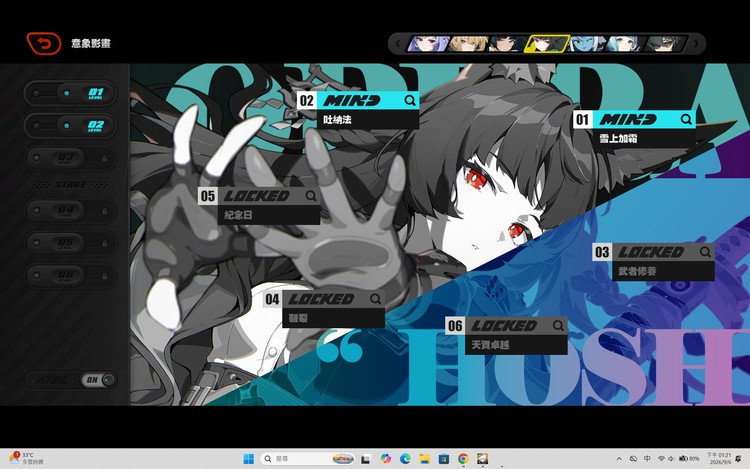Screen dimensions: 750x469
Task: Open the Windows Start menu
Action: (249, 459)
